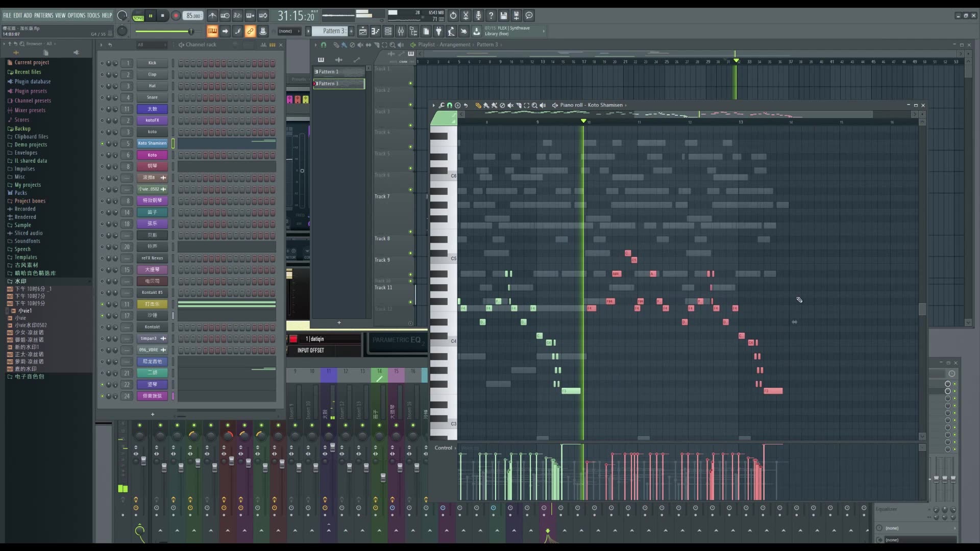Viewport: 980px width, 551px height.
Task: Stop playback in transport bar
Action: tap(163, 16)
